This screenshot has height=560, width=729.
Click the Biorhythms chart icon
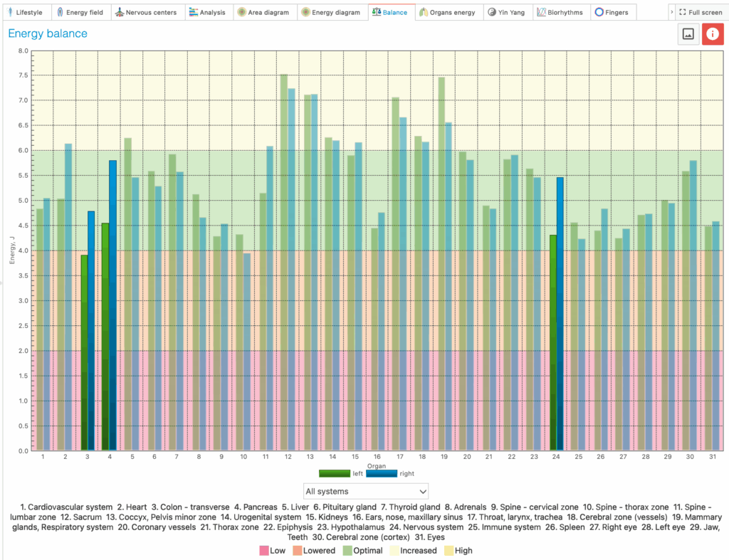coord(542,12)
